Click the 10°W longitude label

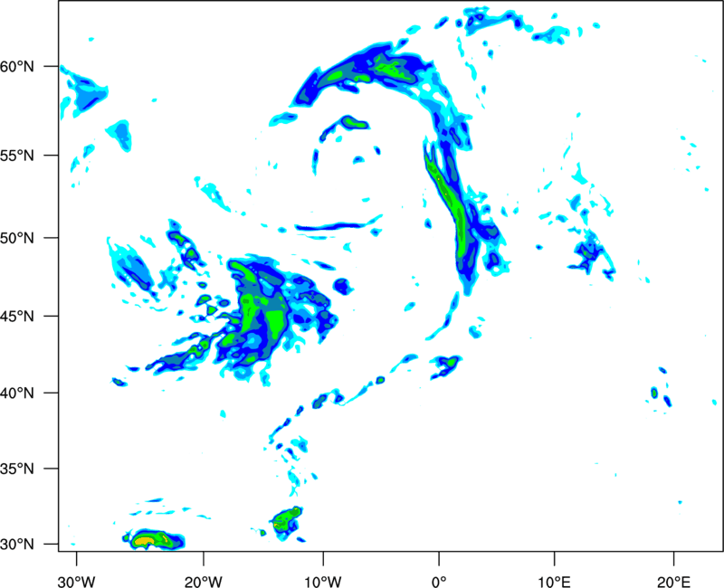(323, 582)
